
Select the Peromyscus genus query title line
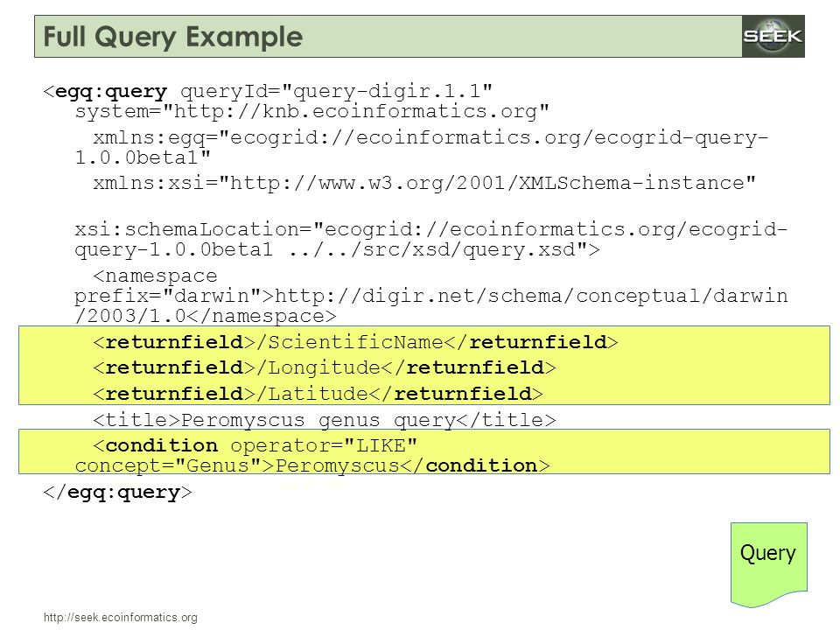pyautogui.click(x=325, y=419)
